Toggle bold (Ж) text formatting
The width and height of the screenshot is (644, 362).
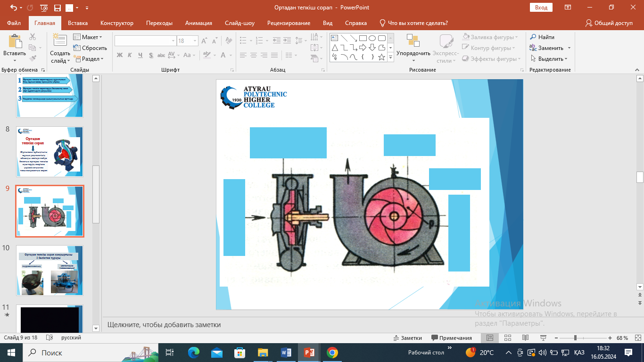click(x=120, y=55)
